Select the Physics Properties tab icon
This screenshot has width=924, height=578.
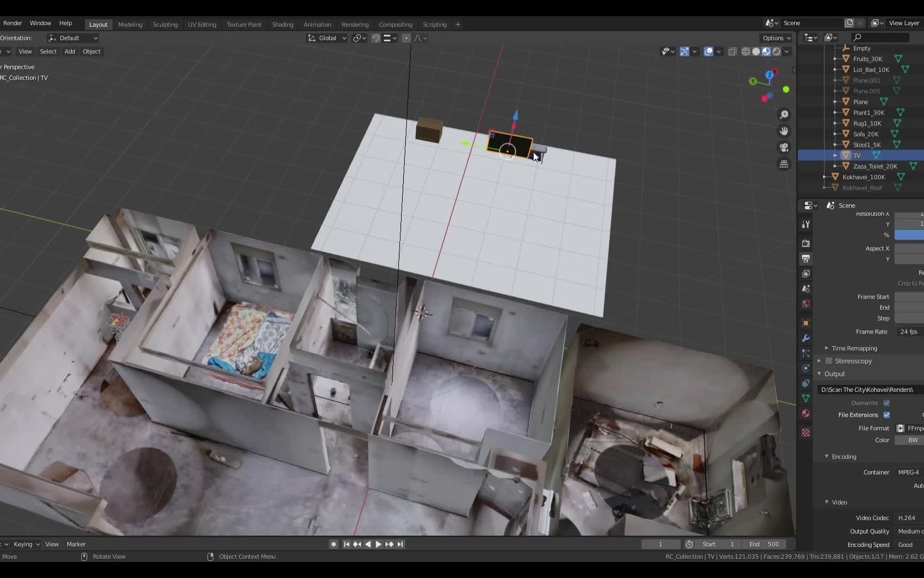806,368
